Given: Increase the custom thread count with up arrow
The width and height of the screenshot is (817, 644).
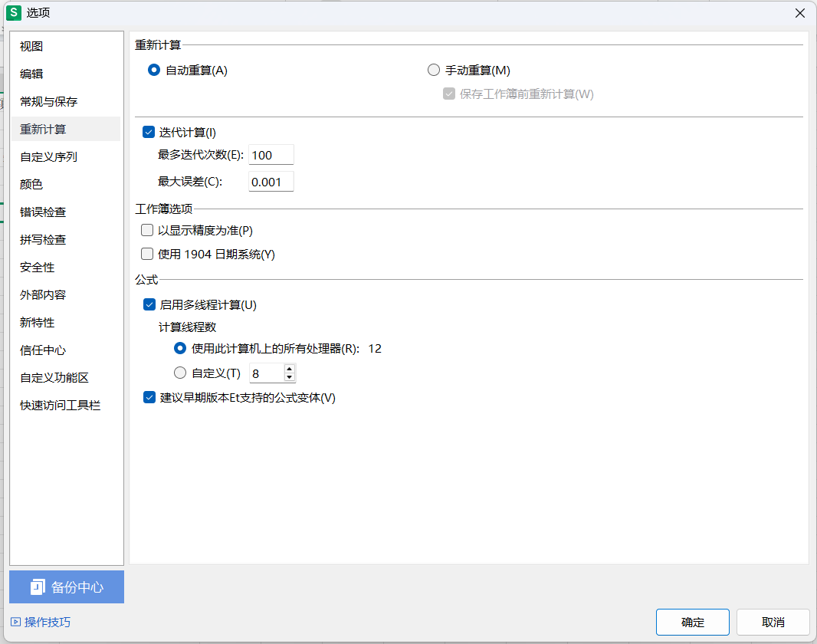Looking at the screenshot, I should pos(289,369).
